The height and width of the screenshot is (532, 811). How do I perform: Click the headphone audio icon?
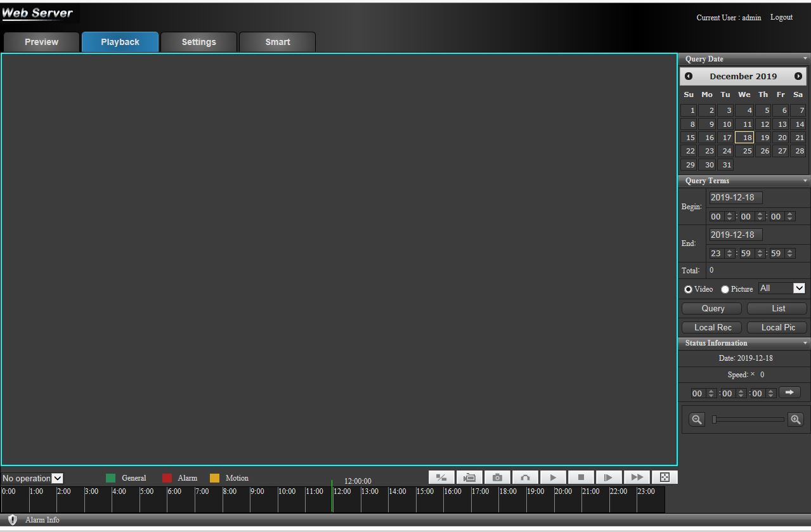[x=525, y=477]
